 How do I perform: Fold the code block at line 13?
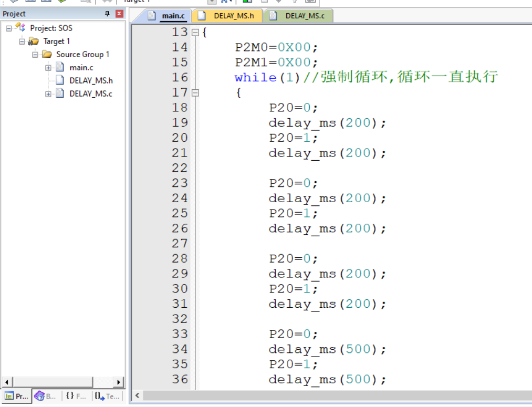(x=195, y=33)
